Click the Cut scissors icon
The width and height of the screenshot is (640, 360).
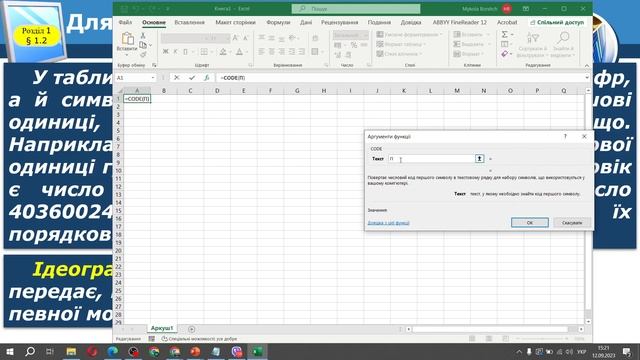click(143, 36)
